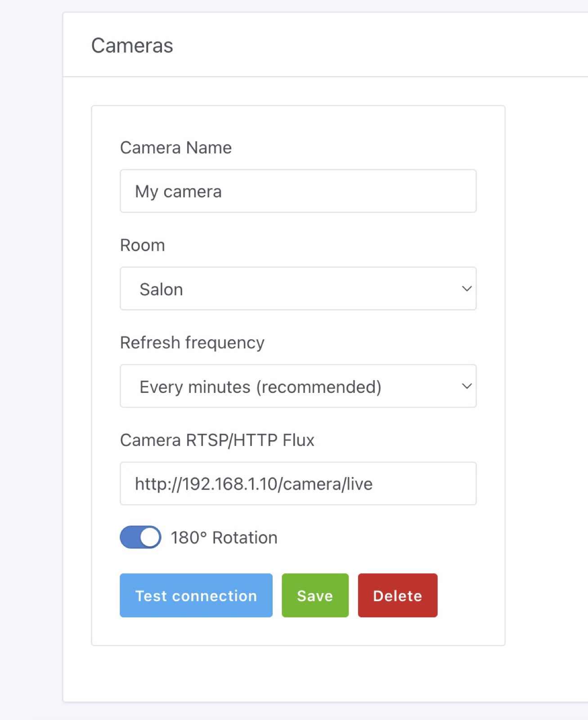Click the chevron arrow of Refresh frequency
Screen dimensions: 588x720
tap(467, 386)
